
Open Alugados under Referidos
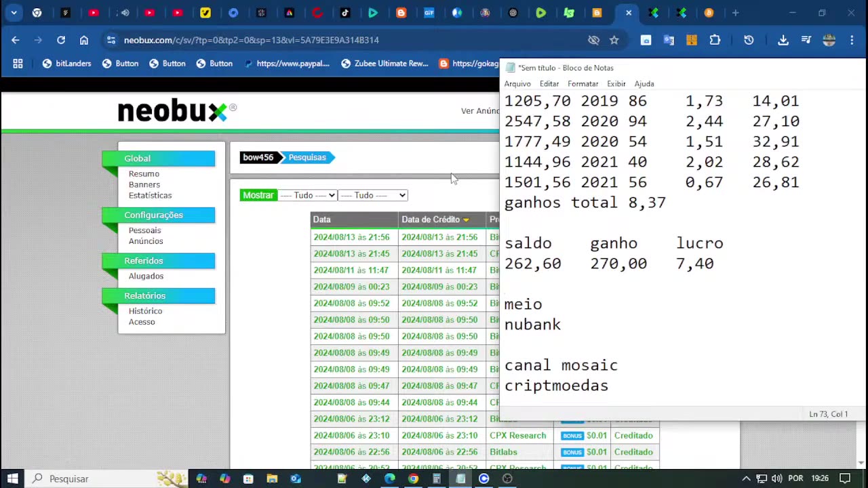[146, 277]
